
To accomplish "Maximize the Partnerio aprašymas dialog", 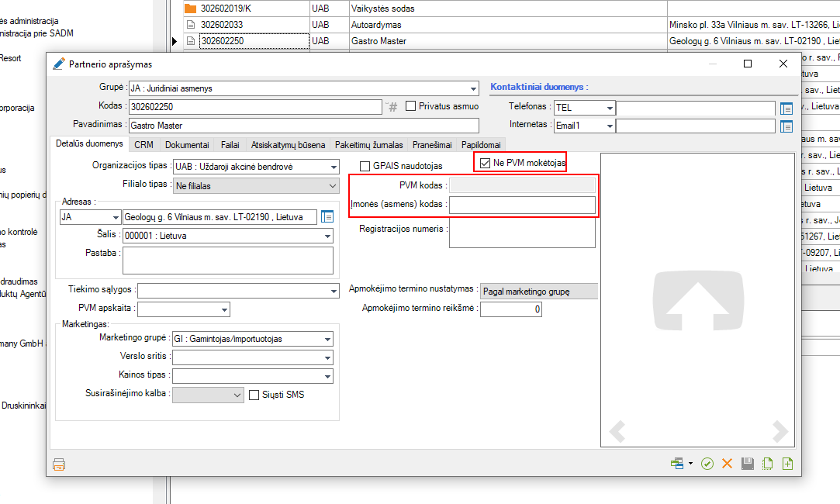I will click(748, 64).
